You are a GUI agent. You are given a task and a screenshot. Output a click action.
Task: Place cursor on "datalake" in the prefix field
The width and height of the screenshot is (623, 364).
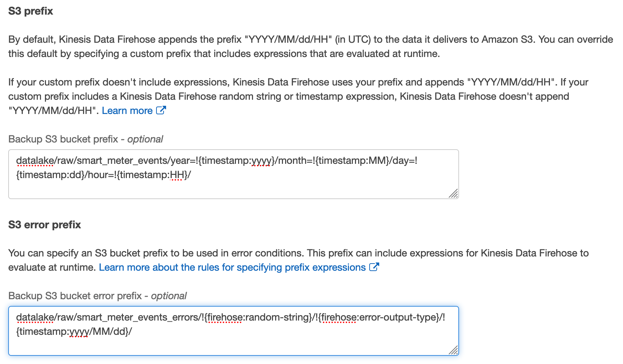click(35, 161)
